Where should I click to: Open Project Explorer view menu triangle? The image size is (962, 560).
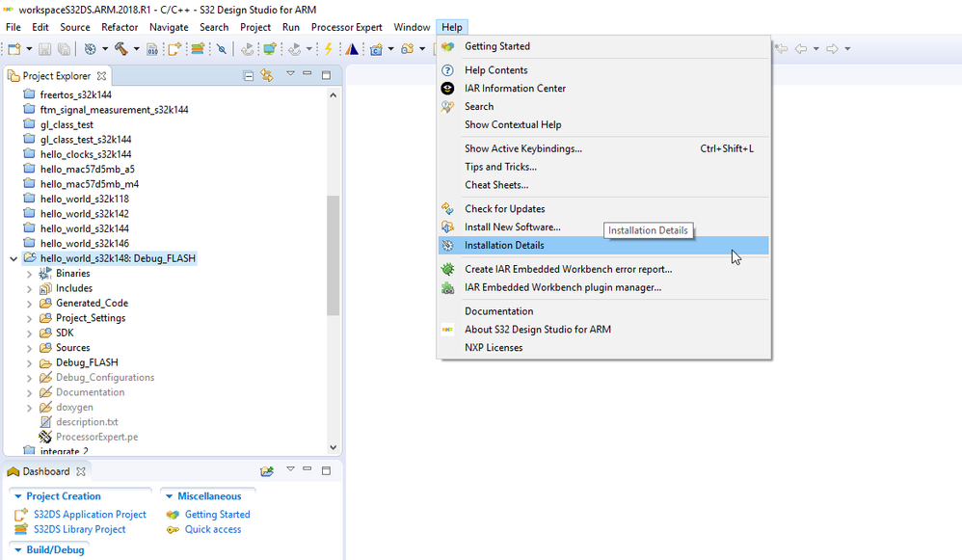[x=291, y=74]
